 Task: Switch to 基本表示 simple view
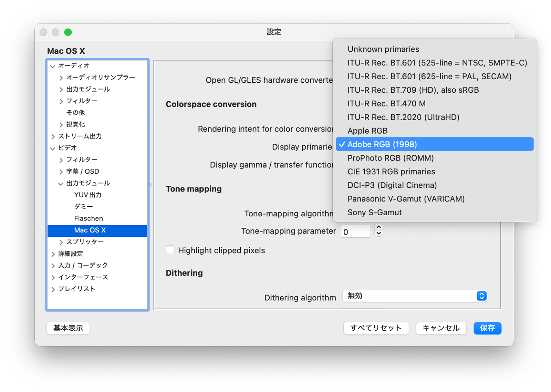tap(68, 328)
